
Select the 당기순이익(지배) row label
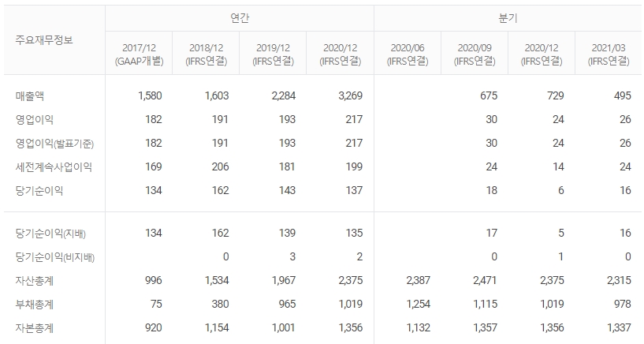(50, 234)
